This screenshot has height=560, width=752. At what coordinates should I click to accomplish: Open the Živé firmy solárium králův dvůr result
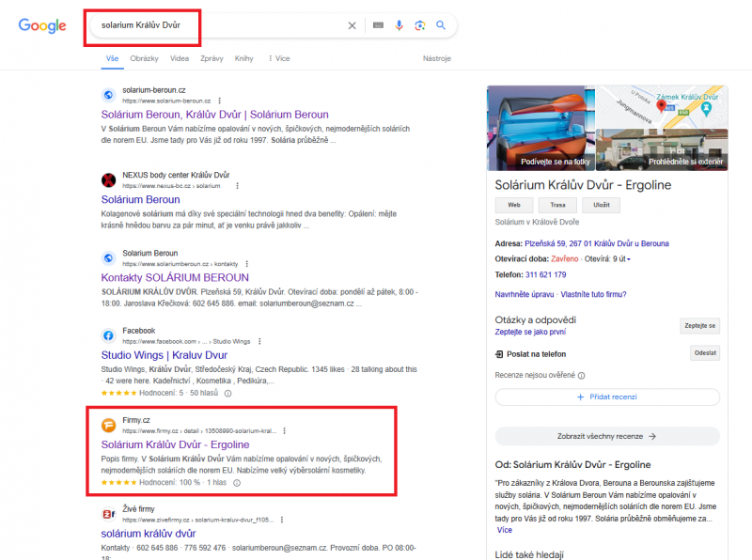[149, 534]
